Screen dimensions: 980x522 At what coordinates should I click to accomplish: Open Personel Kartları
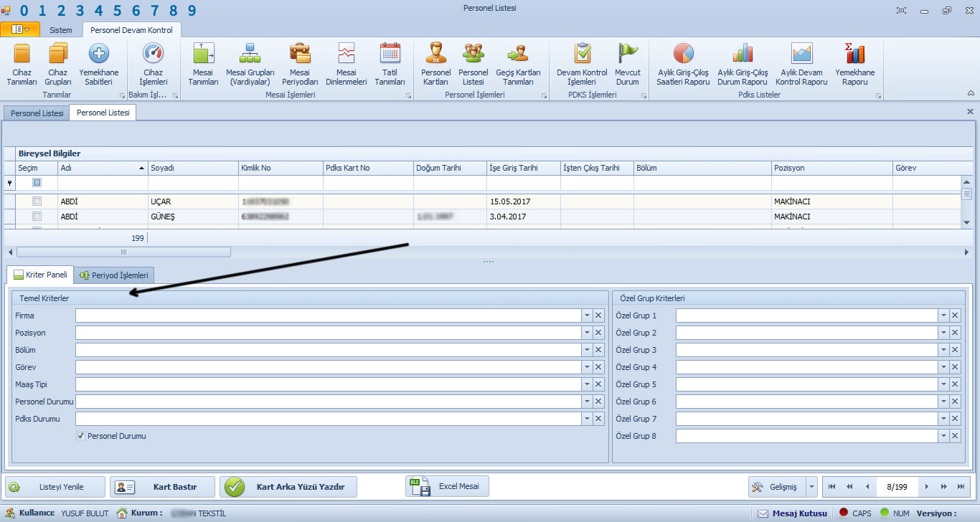435,64
